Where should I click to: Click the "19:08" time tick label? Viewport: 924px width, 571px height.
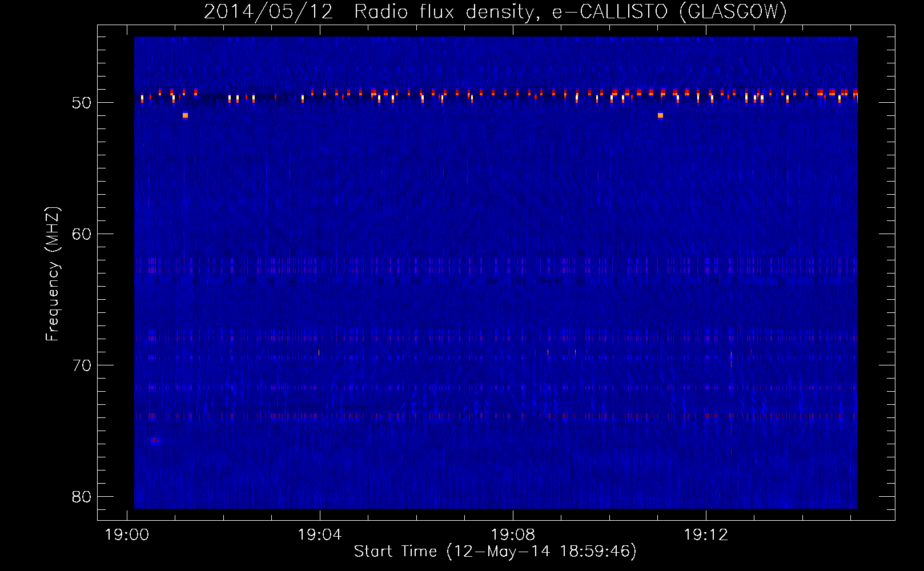click(x=513, y=535)
